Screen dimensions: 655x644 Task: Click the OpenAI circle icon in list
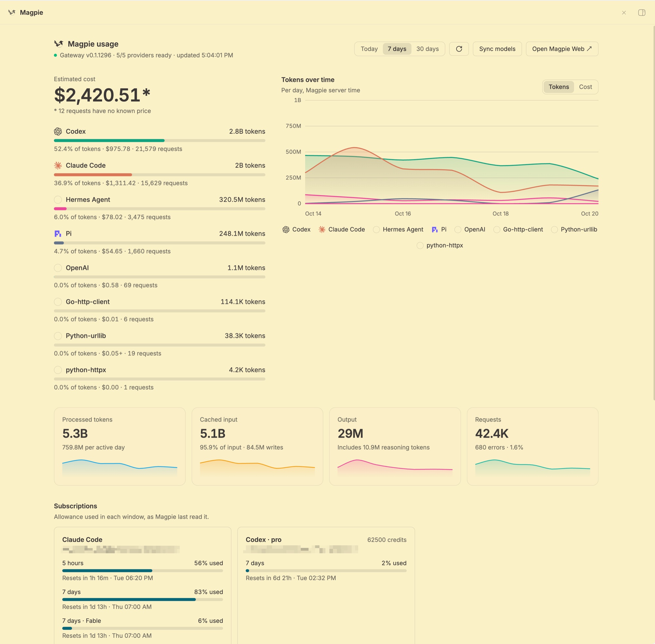[x=58, y=268]
